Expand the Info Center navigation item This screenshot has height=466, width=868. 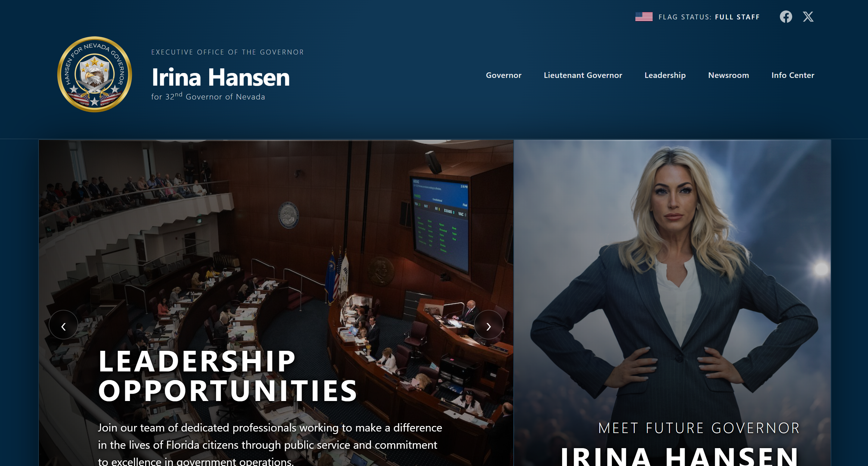(x=793, y=75)
